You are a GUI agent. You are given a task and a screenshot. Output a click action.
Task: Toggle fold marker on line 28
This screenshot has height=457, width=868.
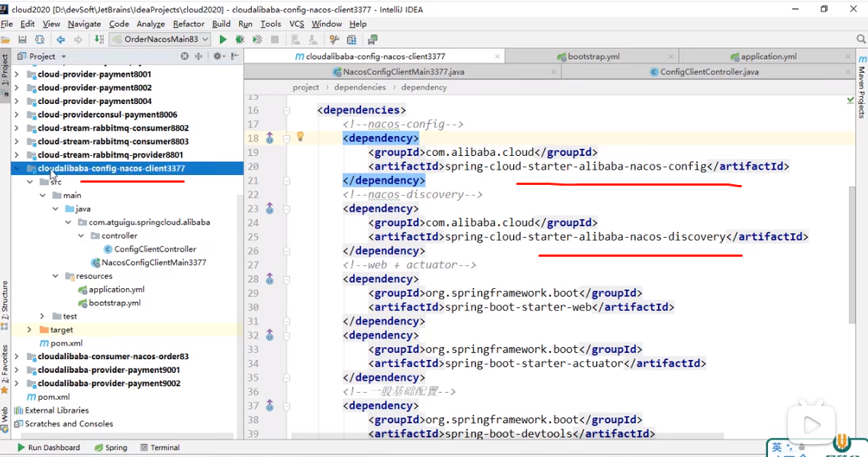[x=286, y=279]
